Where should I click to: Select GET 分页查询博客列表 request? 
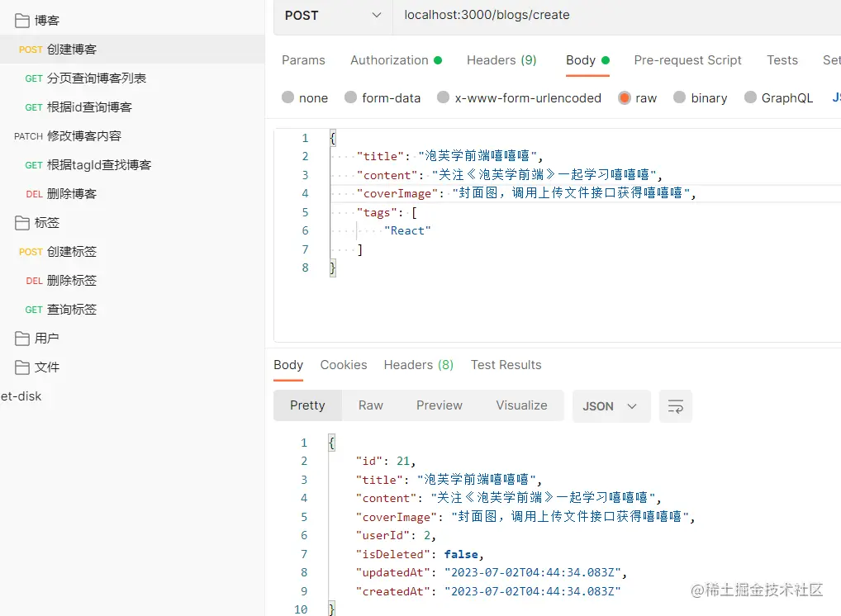(132, 78)
